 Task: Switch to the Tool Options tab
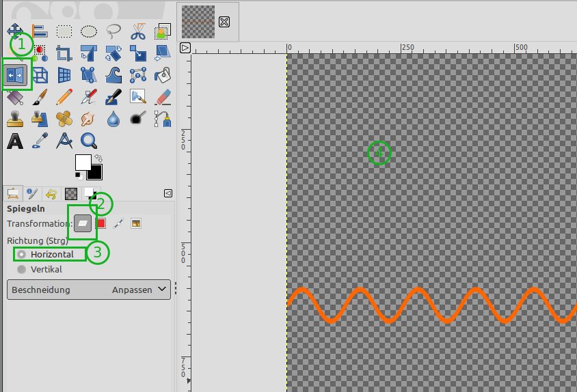click(13, 193)
